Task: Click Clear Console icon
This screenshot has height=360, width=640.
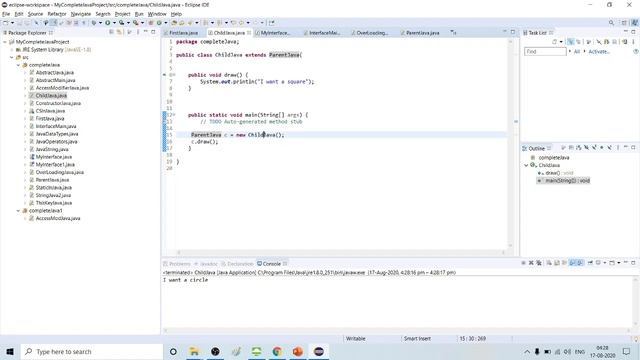Action: [548, 263]
